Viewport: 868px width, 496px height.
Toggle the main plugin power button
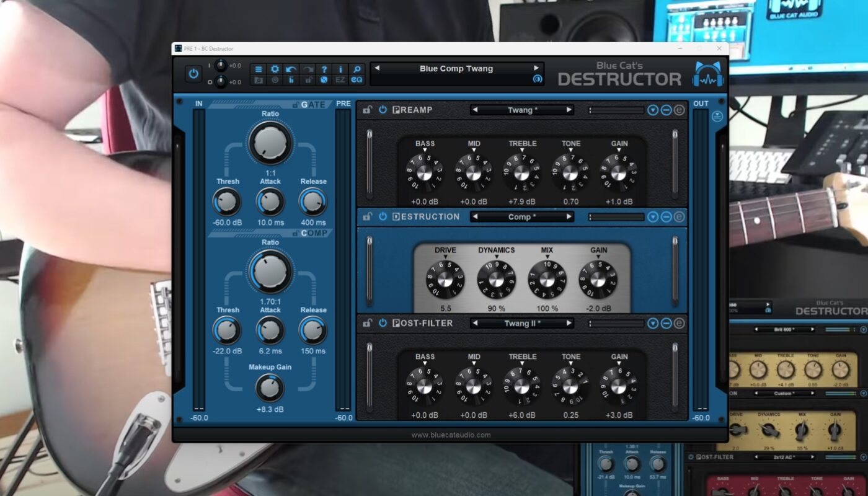[193, 74]
